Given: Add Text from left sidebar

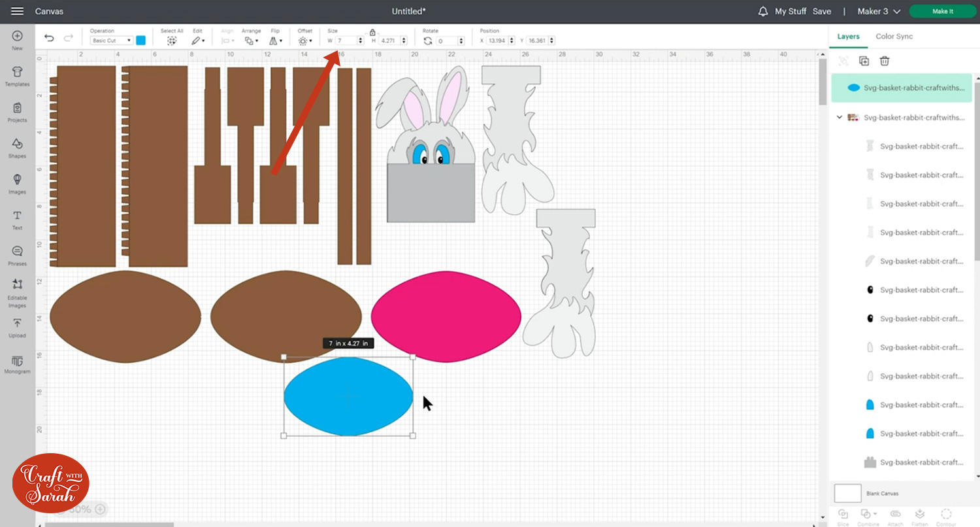Looking at the screenshot, I should tap(17, 218).
